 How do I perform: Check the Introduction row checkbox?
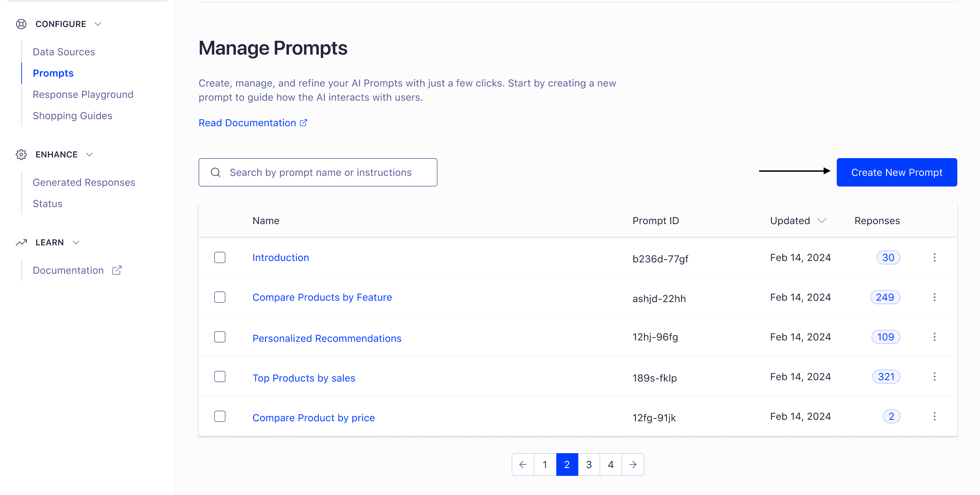pyautogui.click(x=220, y=257)
